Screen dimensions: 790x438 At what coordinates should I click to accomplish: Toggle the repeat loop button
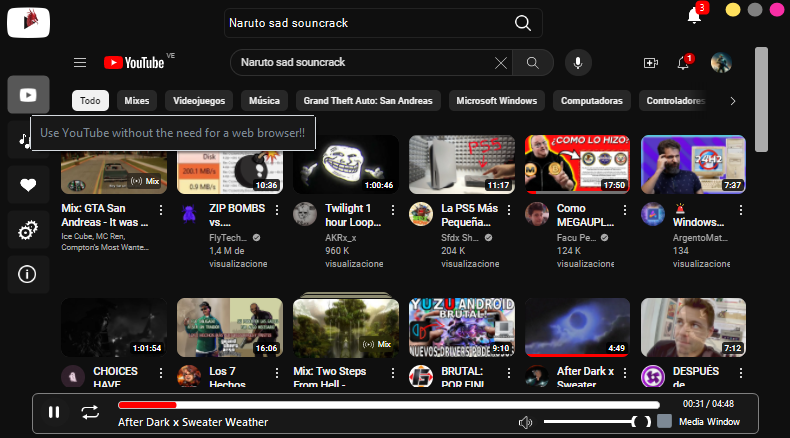pyautogui.click(x=90, y=412)
